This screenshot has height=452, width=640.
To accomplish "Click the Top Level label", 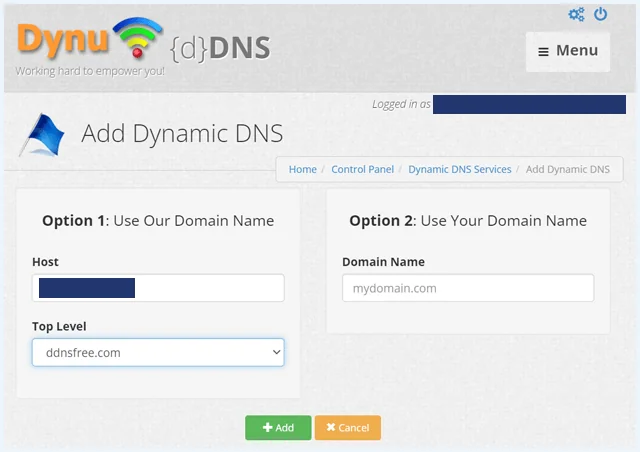I will coord(59,326).
